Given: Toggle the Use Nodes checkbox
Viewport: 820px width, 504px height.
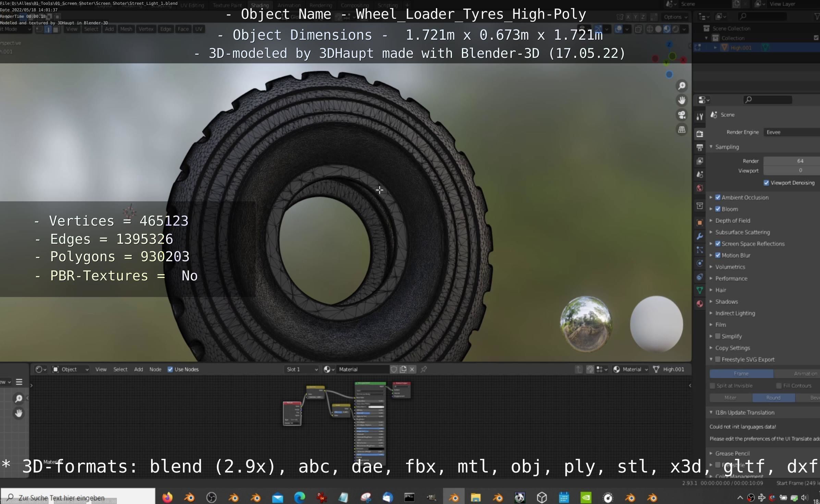Looking at the screenshot, I should (x=170, y=369).
